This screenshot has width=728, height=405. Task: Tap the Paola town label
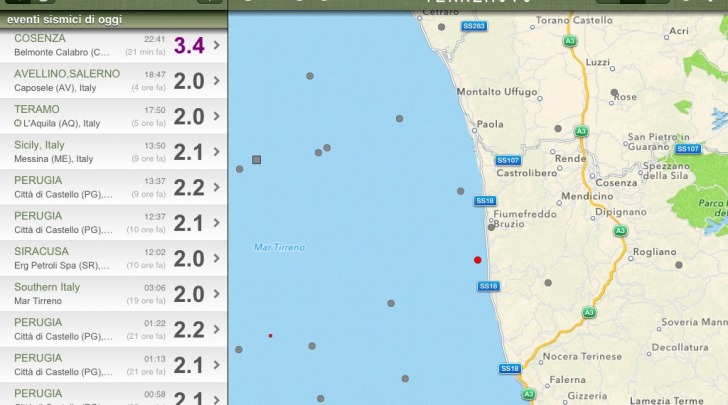(490, 124)
